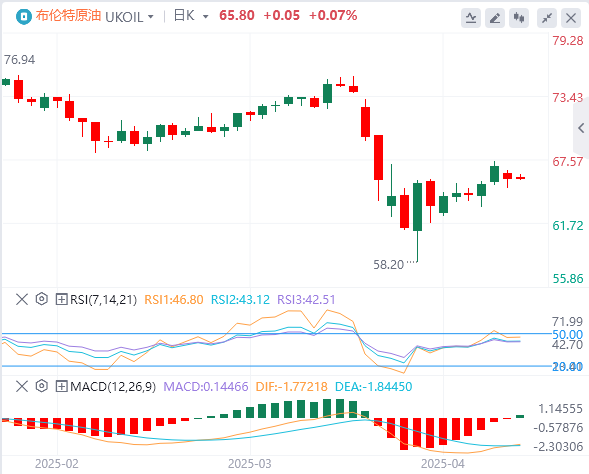
Task: Click the RSI(7,14,21) indicator label
Action: click(103, 300)
